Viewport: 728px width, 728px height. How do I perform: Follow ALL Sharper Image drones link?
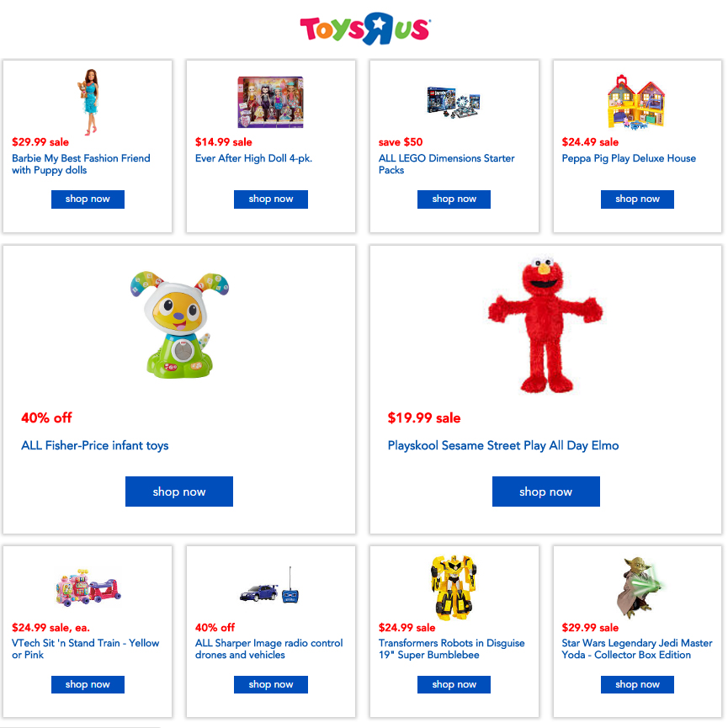268,649
